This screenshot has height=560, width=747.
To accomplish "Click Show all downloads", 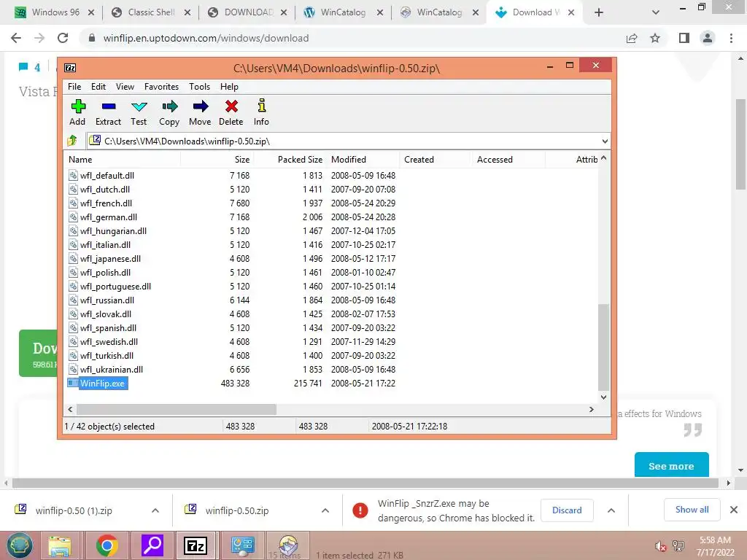I will tap(692, 510).
